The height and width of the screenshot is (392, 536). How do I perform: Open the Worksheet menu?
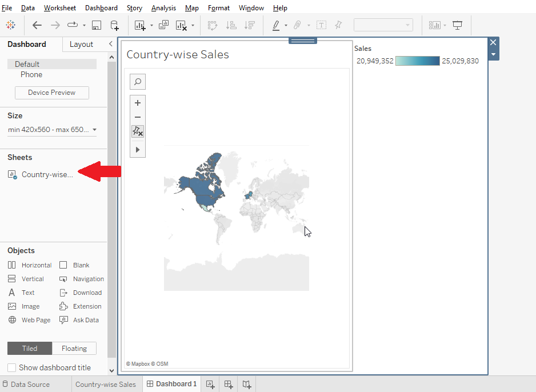click(60, 8)
